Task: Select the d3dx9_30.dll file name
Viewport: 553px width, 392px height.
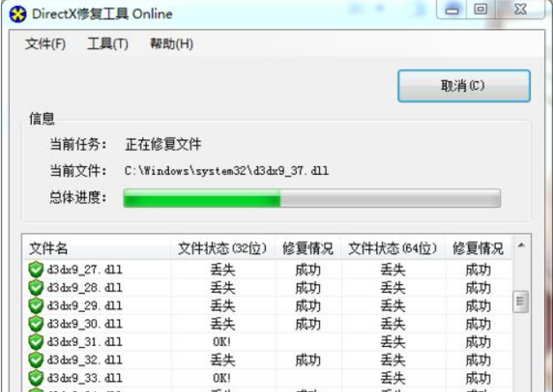Action: click(85, 324)
